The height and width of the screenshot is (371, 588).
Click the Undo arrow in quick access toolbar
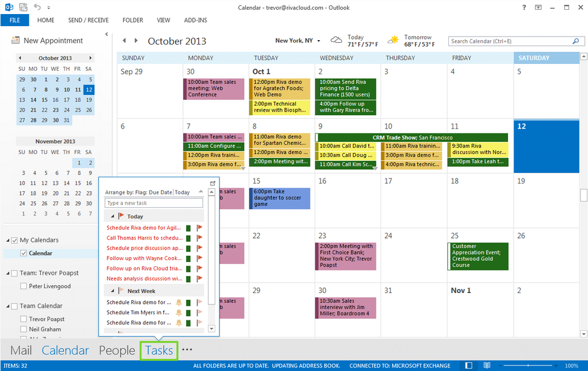tap(38, 7)
